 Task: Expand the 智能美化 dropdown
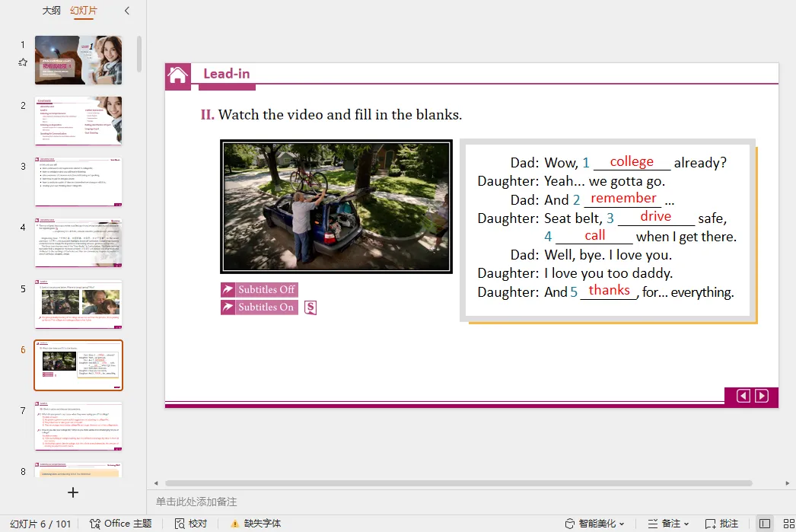594,524
